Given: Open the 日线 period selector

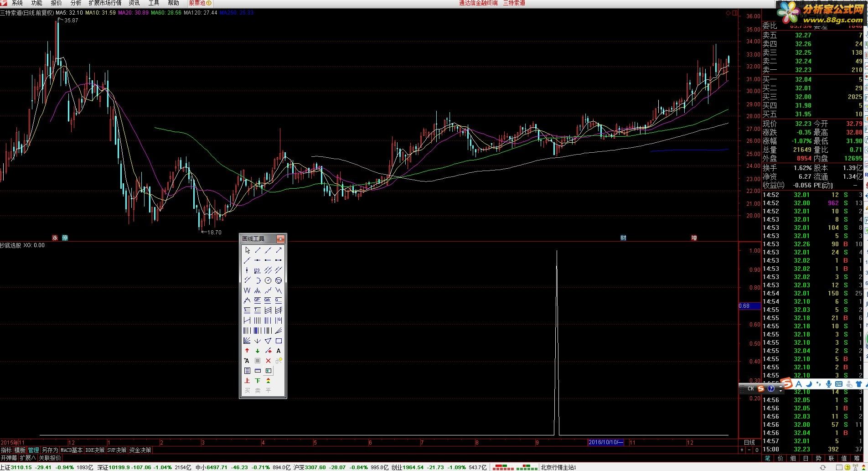Looking at the screenshot, I should (x=749, y=442).
